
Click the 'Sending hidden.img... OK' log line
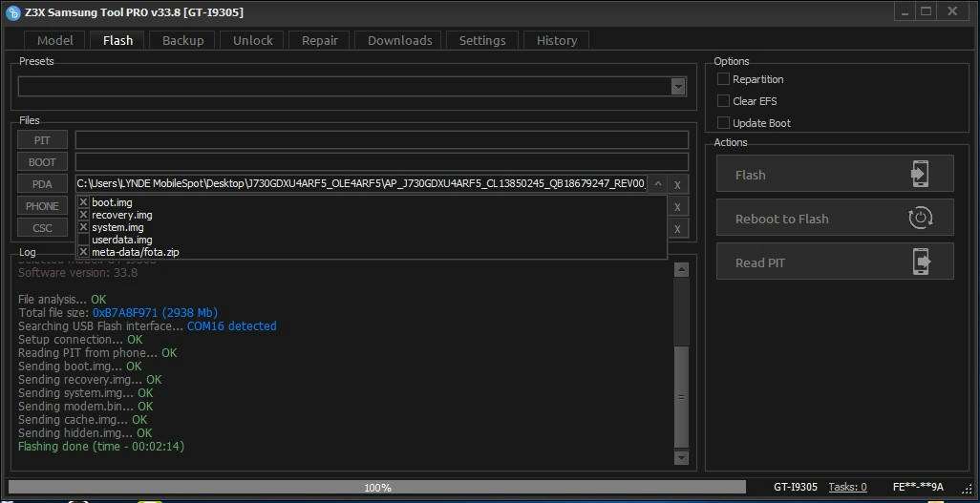[x=85, y=432]
